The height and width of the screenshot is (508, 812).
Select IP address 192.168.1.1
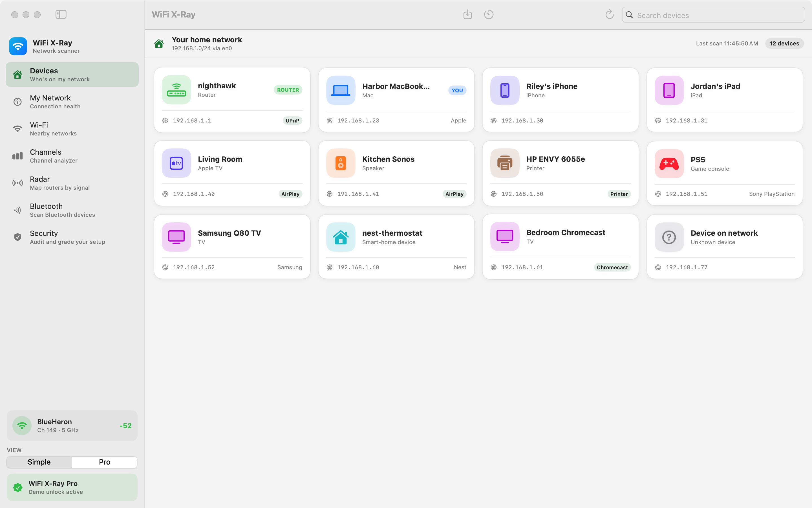192,121
